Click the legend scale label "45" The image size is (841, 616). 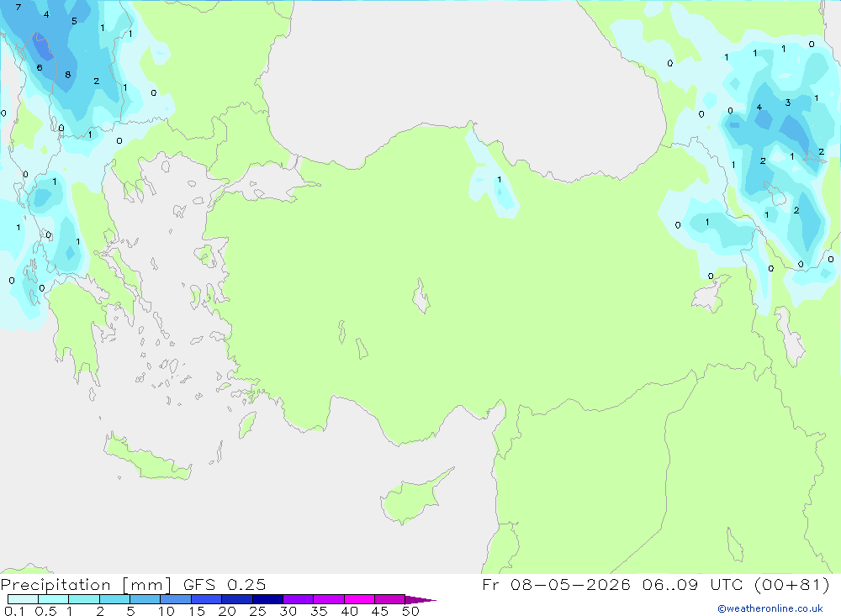[x=380, y=611]
